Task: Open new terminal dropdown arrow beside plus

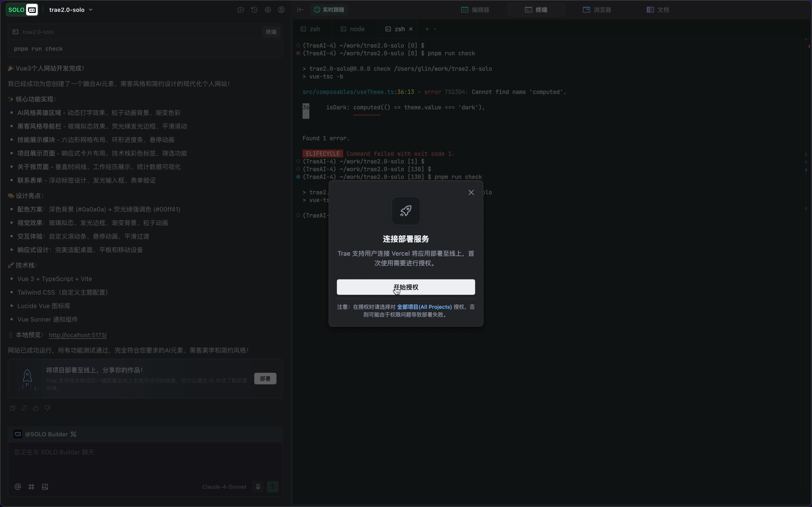Action: click(x=435, y=29)
